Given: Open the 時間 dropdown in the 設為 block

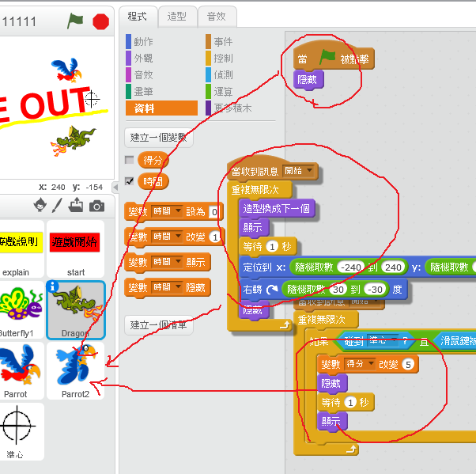Looking at the screenshot, I should (167, 212).
